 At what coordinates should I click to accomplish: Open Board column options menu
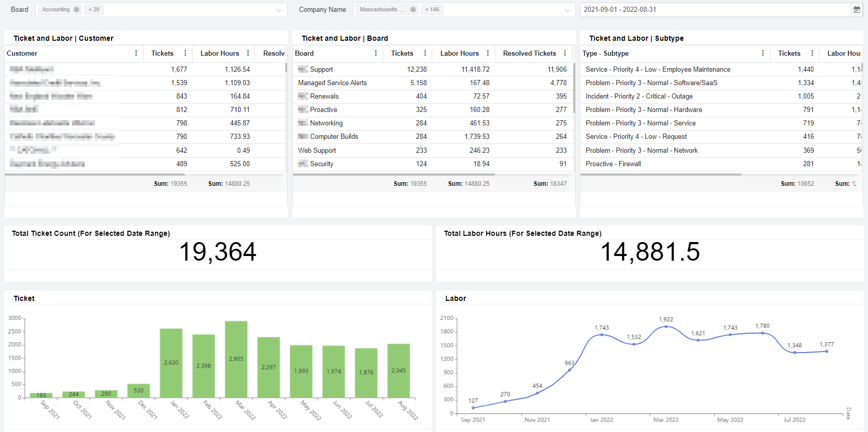[x=375, y=53]
